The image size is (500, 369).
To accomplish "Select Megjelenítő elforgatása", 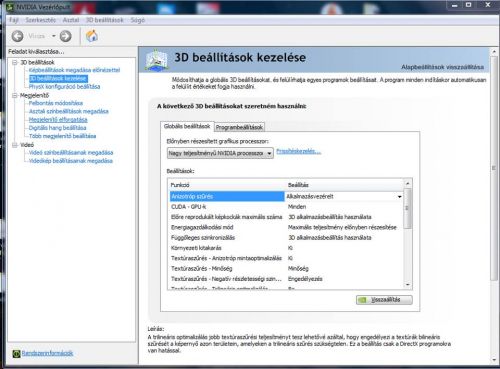I will click(x=58, y=120).
